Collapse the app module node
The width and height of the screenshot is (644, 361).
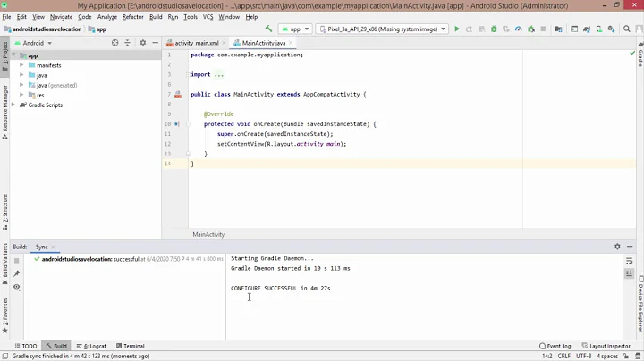pyautogui.click(x=13, y=55)
